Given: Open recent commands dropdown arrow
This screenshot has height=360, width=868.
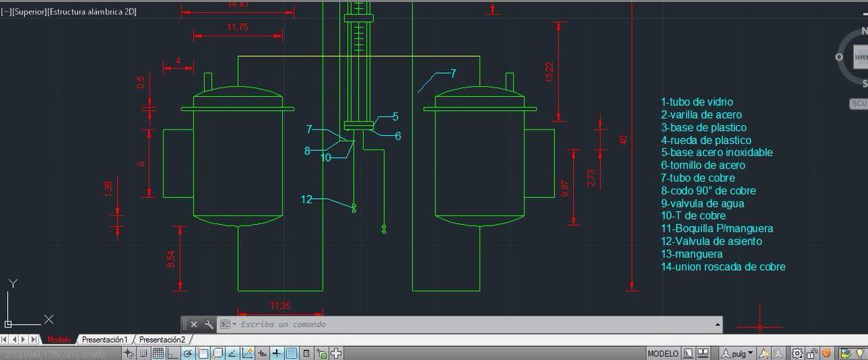Looking at the screenshot, I should tap(235, 325).
